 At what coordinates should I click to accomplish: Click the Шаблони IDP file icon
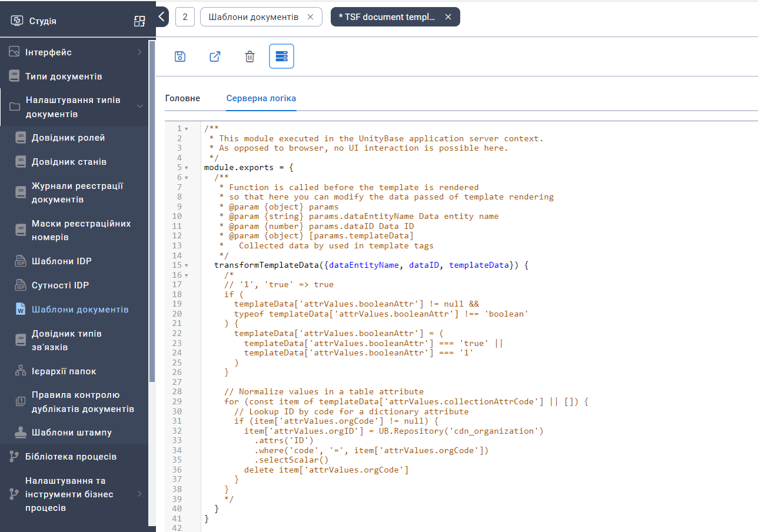pyautogui.click(x=21, y=261)
